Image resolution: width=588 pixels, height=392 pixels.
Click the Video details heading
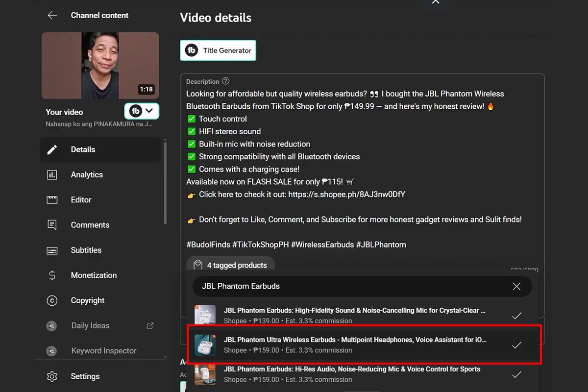[x=216, y=18]
